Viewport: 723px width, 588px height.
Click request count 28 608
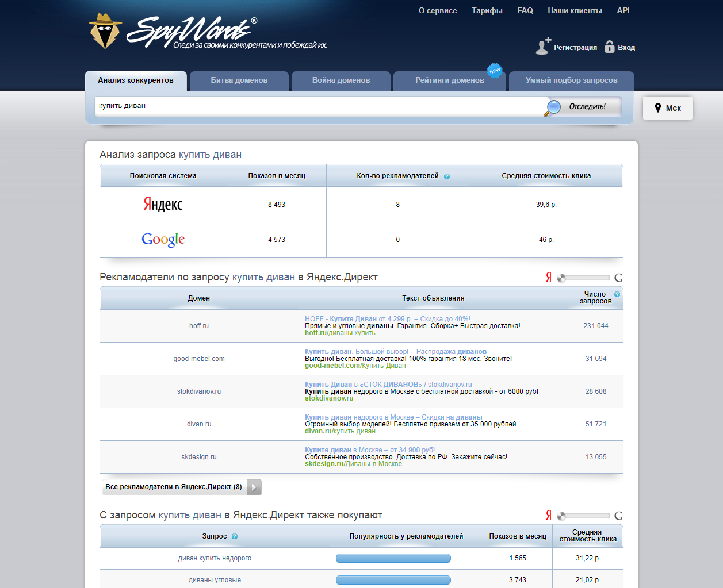click(x=596, y=391)
